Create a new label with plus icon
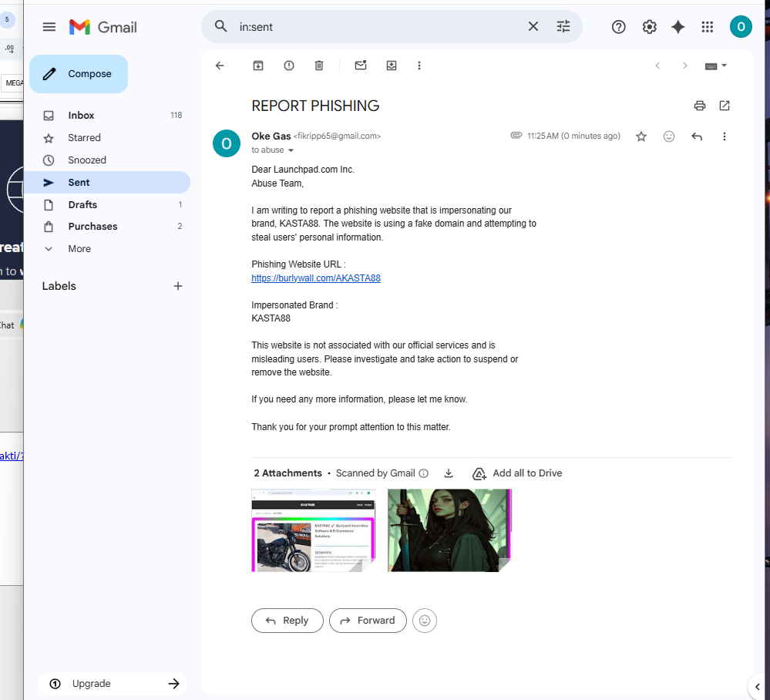Screen dimensions: 770x700 coord(178,286)
